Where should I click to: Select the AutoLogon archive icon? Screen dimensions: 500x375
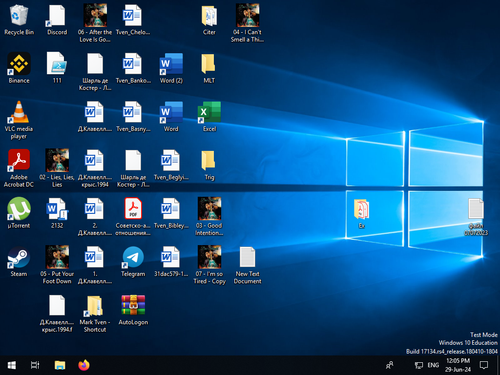click(x=133, y=305)
